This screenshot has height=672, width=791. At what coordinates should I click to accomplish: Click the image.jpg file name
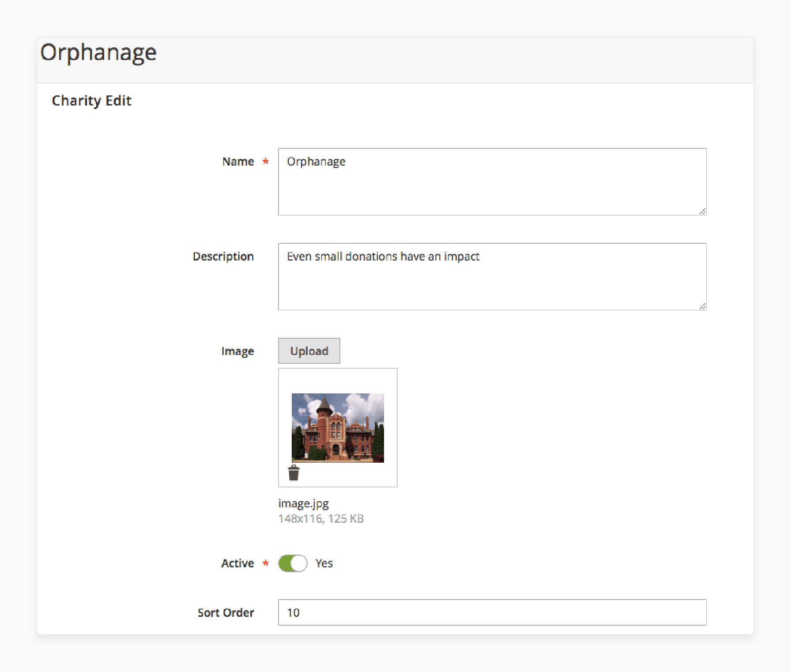coord(303,504)
